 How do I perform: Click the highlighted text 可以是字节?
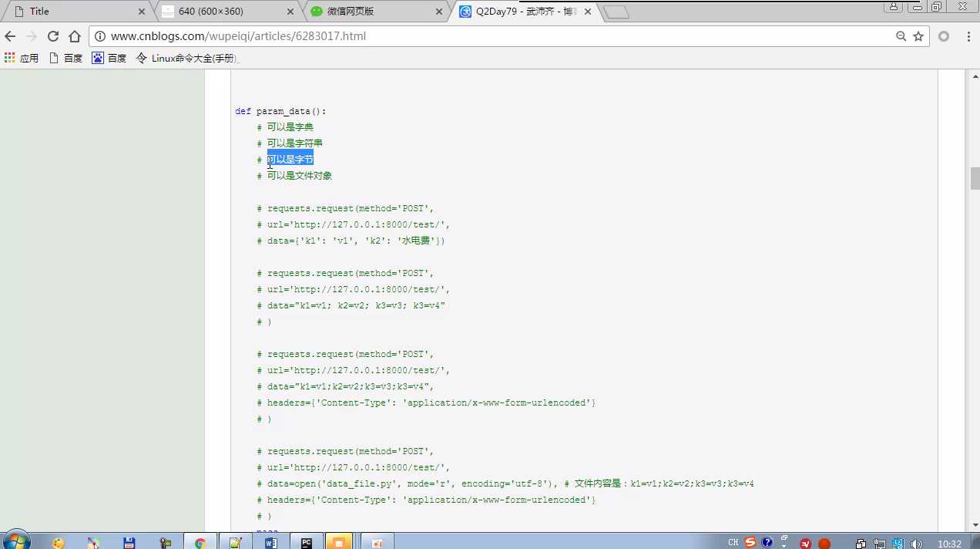[290, 160]
